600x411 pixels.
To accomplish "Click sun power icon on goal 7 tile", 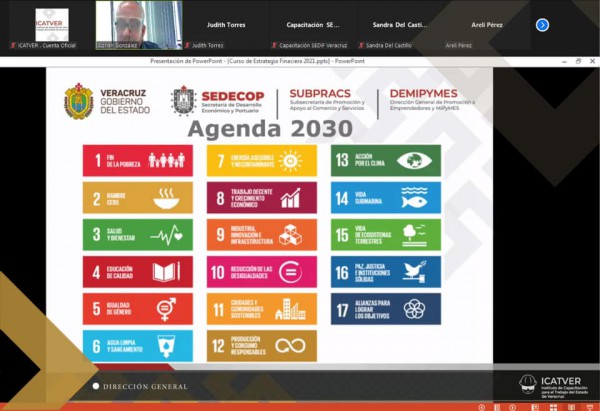I will click(x=290, y=161).
